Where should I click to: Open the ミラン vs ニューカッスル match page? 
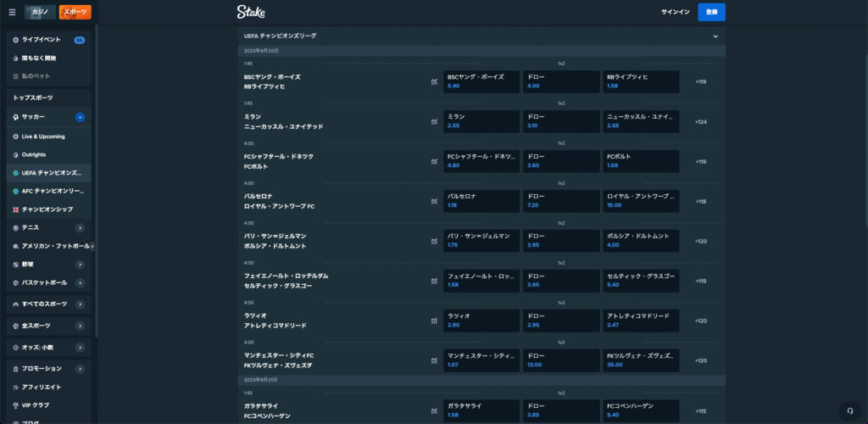click(283, 122)
